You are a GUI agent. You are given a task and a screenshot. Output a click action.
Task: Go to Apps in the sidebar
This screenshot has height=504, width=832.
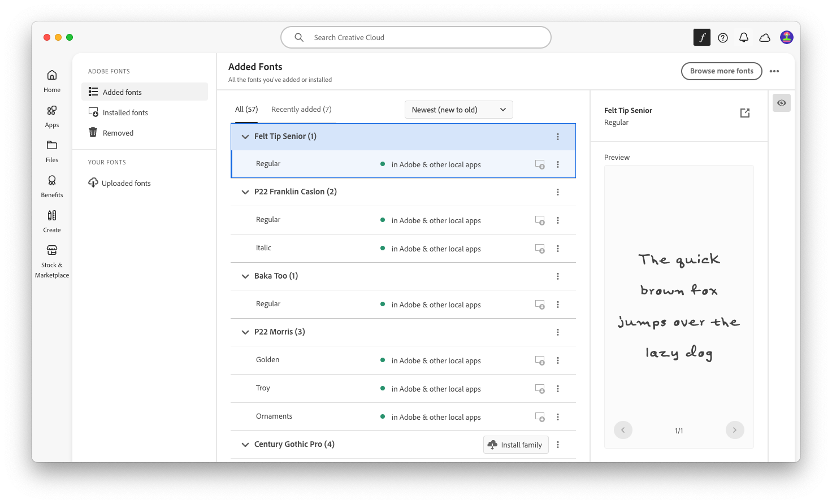52,116
